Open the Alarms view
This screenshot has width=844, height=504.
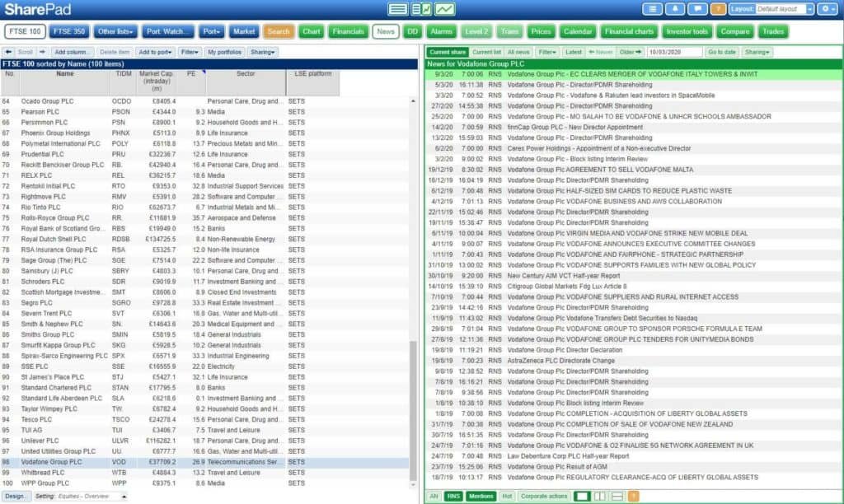(x=442, y=31)
